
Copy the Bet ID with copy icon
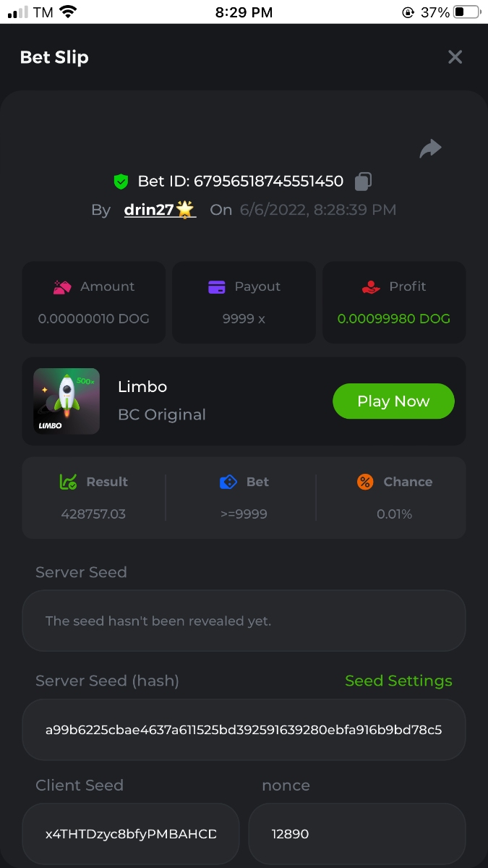coord(363,182)
